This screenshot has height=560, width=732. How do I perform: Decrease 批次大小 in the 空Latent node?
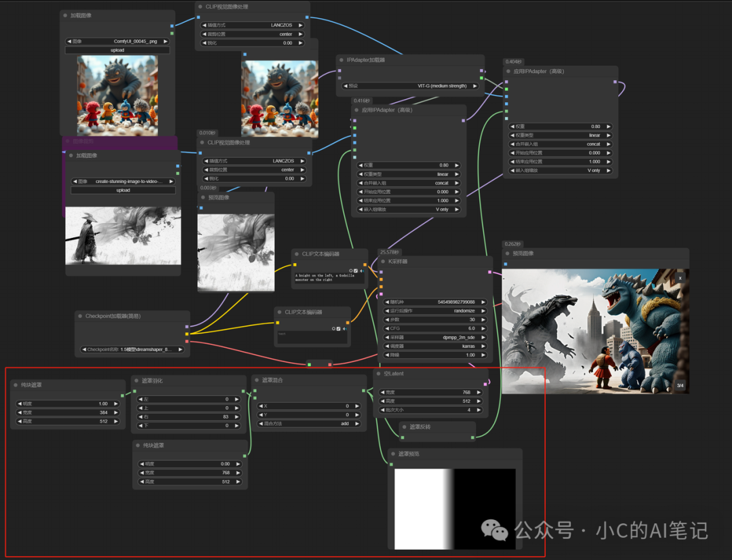click(383, 410)
